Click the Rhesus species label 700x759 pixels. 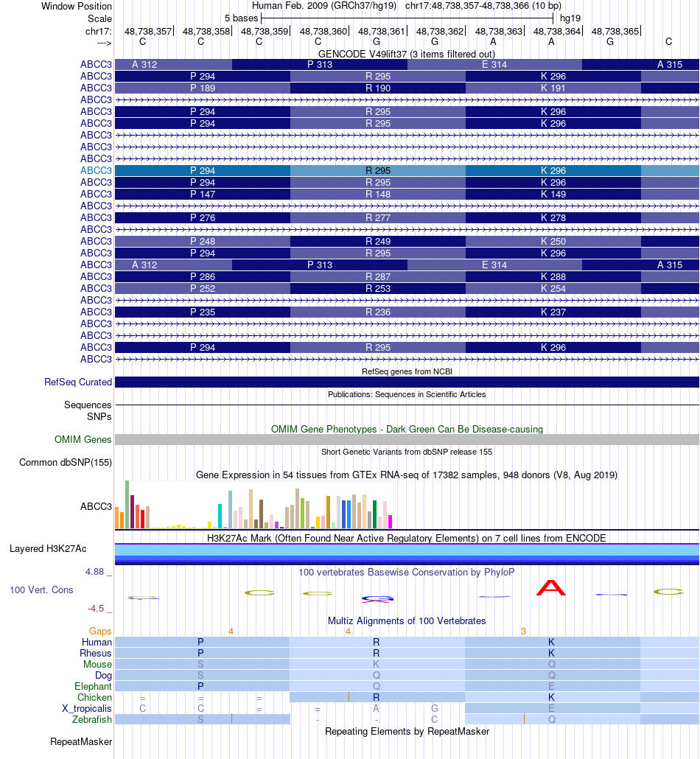click(95, 653)
